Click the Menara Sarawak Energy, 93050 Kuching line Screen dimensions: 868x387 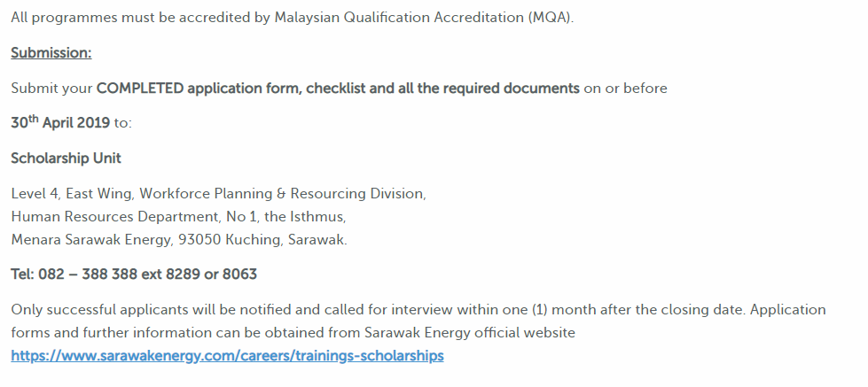point(179,240)
